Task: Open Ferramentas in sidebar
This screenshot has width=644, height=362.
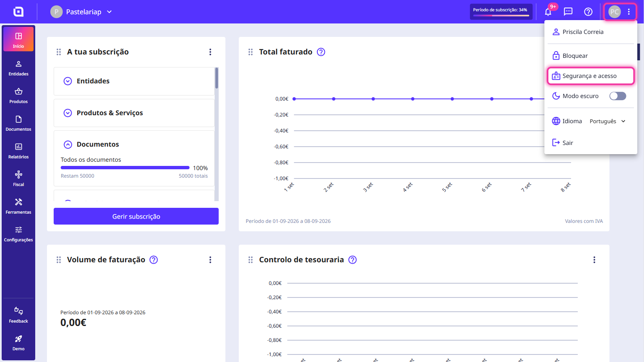Action: [18, 206]
